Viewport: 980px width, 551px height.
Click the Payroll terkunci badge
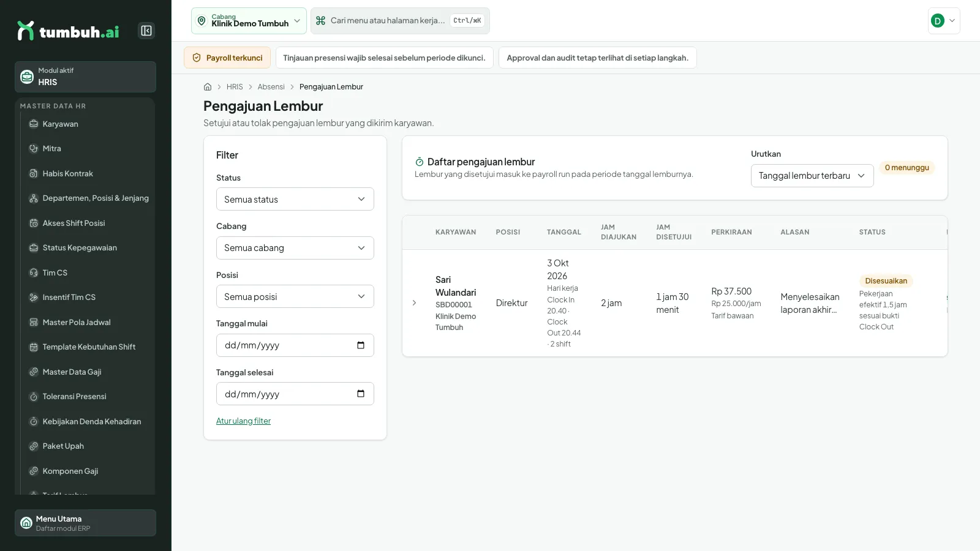tap(227, 58)
